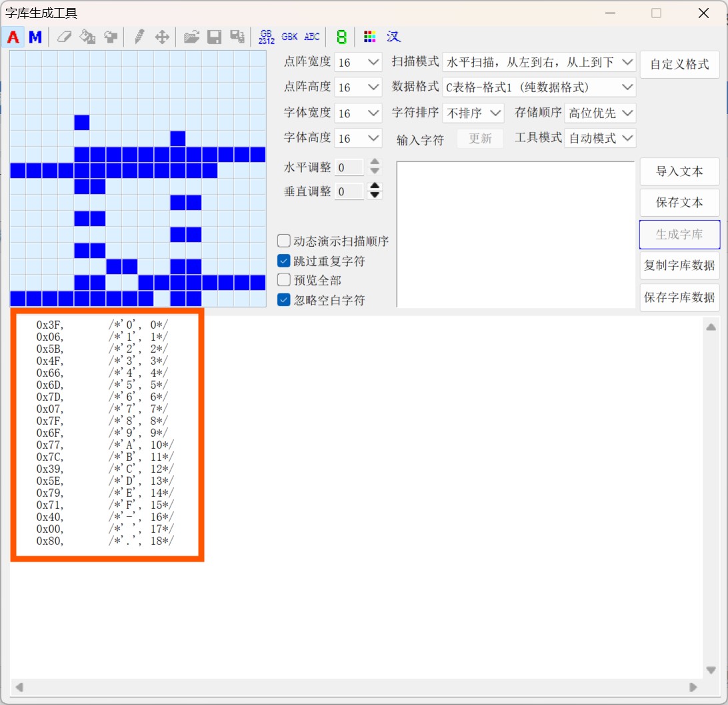
Task: Open the 字体高度 dropdown
Action: (x=358, y=139)
